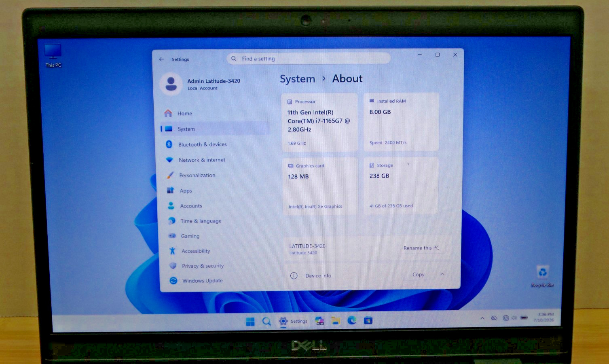Screen dimensions: 609x364
Task: Click the Windows Update sync icon
Action: pos(173,280)
